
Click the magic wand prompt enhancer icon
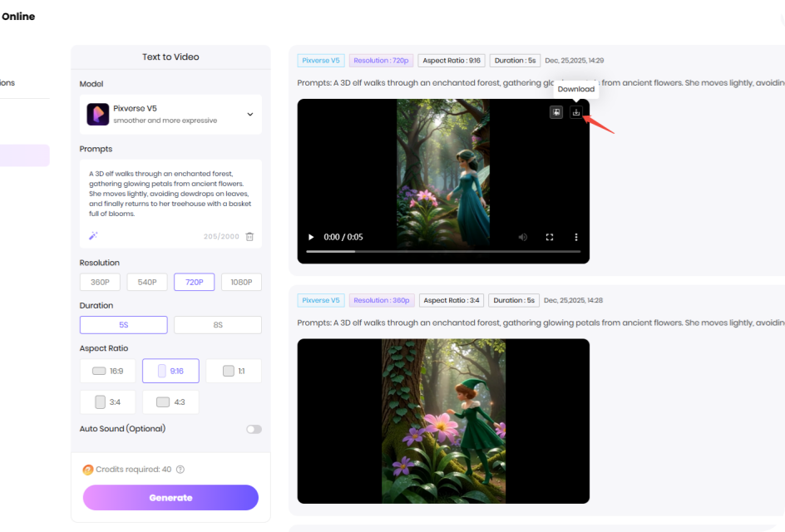(x=93, y=236)
